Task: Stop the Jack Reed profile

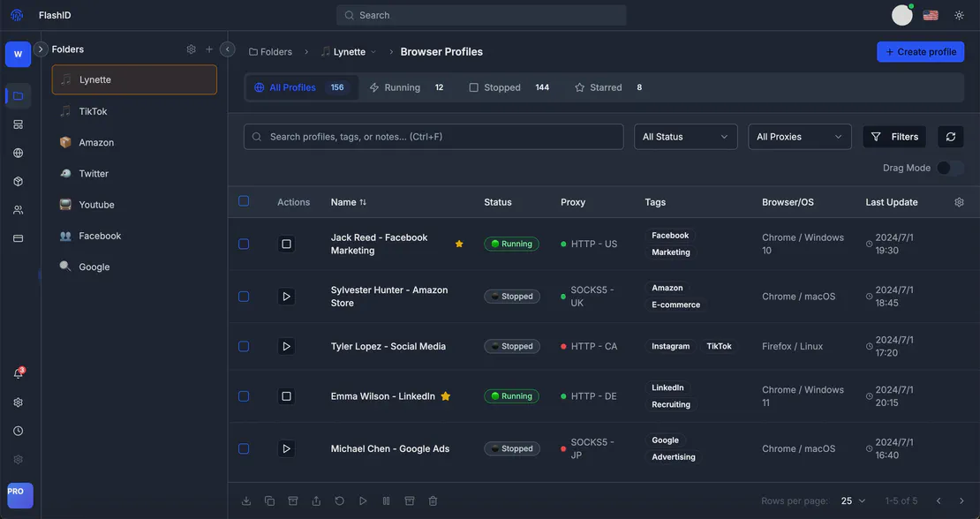Action: coord(286,244)
